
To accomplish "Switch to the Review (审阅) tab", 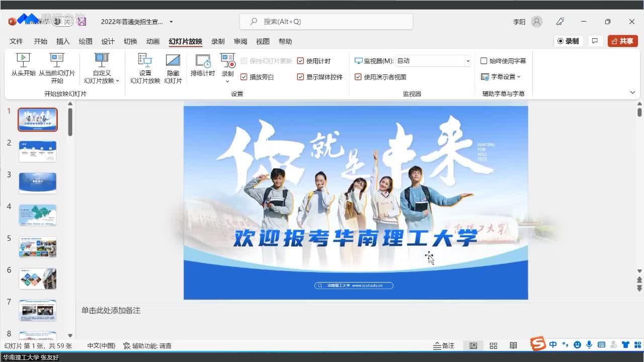I will 240,41.
